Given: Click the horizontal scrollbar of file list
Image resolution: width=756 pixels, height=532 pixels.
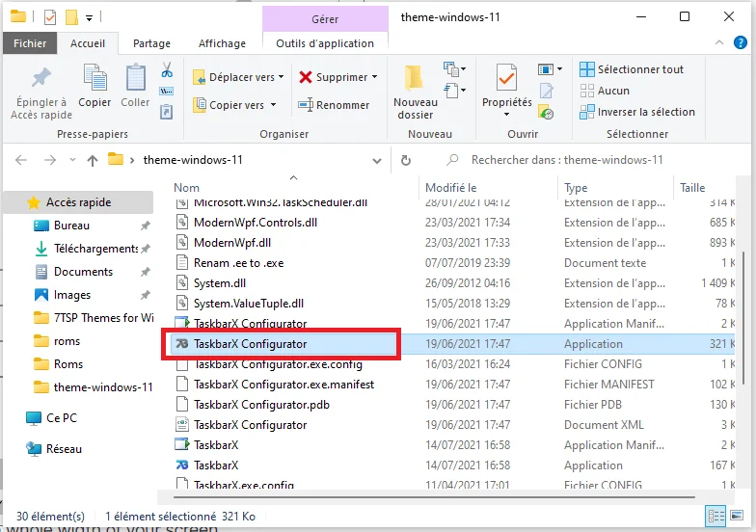Looking at the screenshot, I should [434, 497].
